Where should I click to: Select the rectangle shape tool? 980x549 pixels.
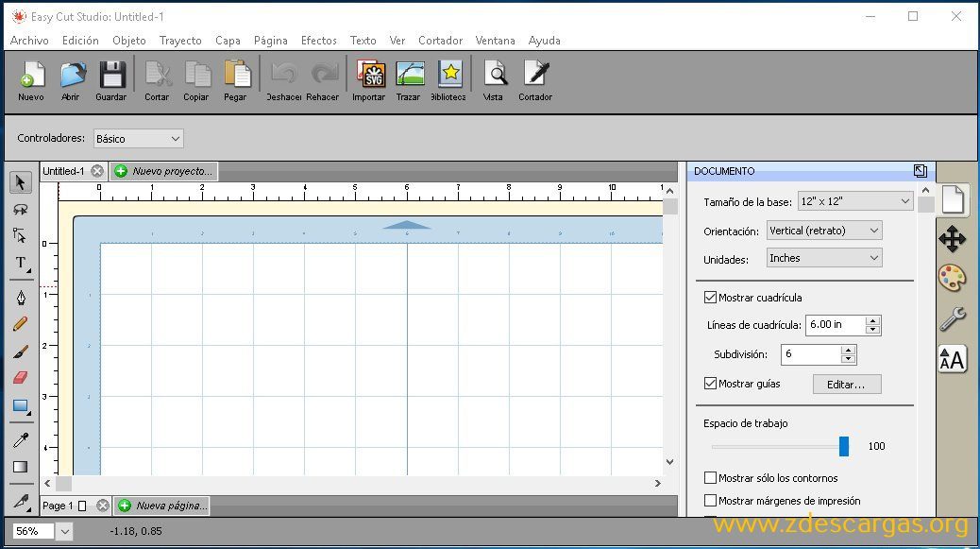click(x=21, y=406)
